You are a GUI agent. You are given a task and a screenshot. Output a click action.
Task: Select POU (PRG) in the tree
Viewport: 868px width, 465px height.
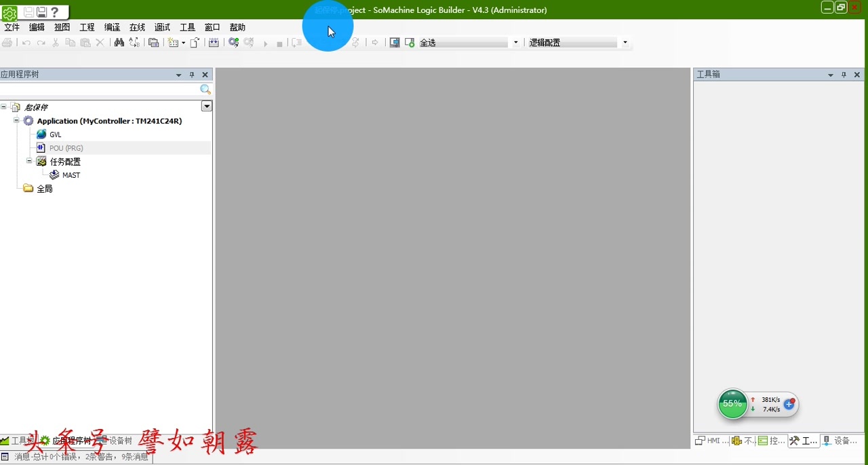click(66, 148)
